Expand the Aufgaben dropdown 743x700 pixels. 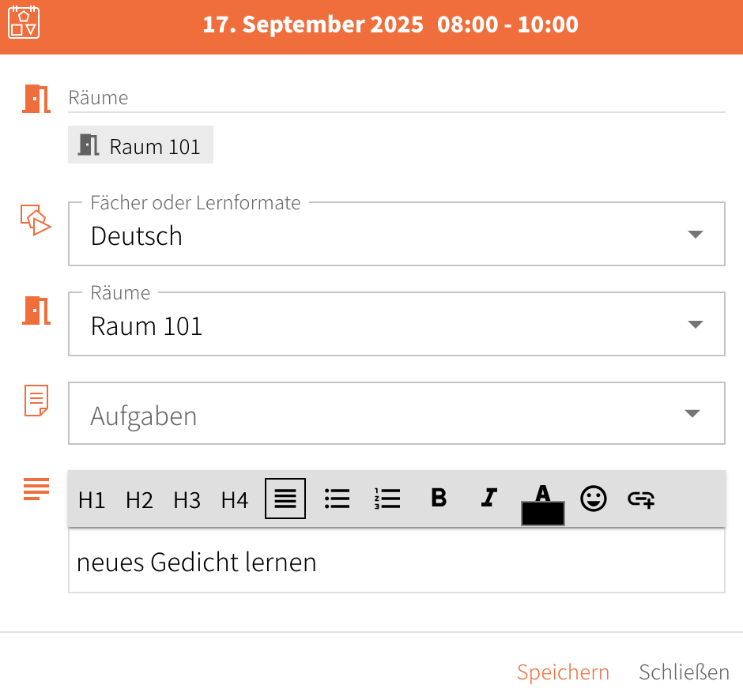click(x=397, y=413)
